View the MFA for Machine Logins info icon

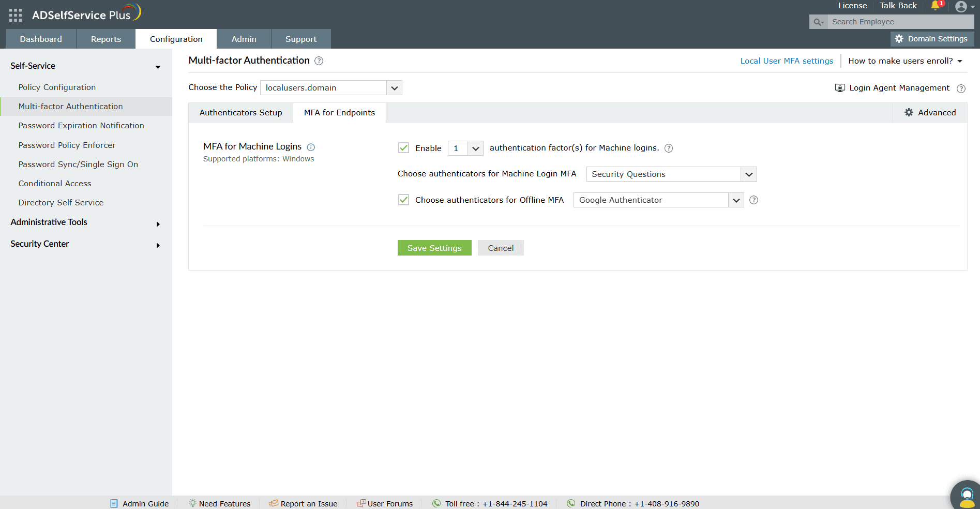[x=311, y=147]
